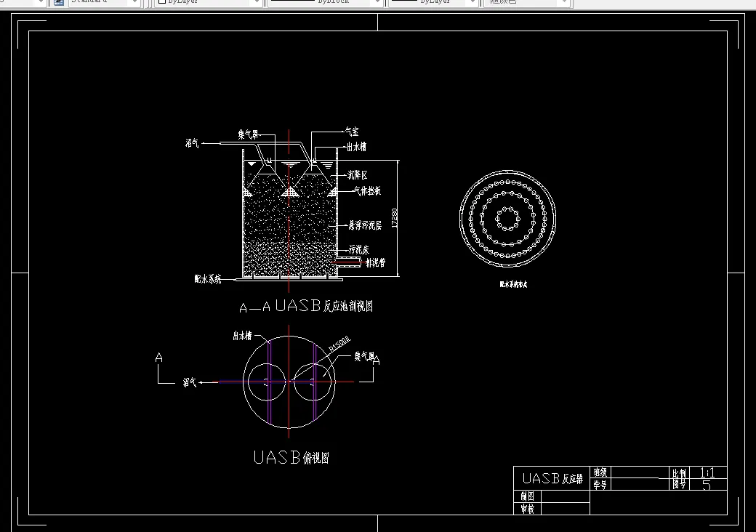
Task: Select the UASB反应池剖视图 title text
Action: point(305,306)
